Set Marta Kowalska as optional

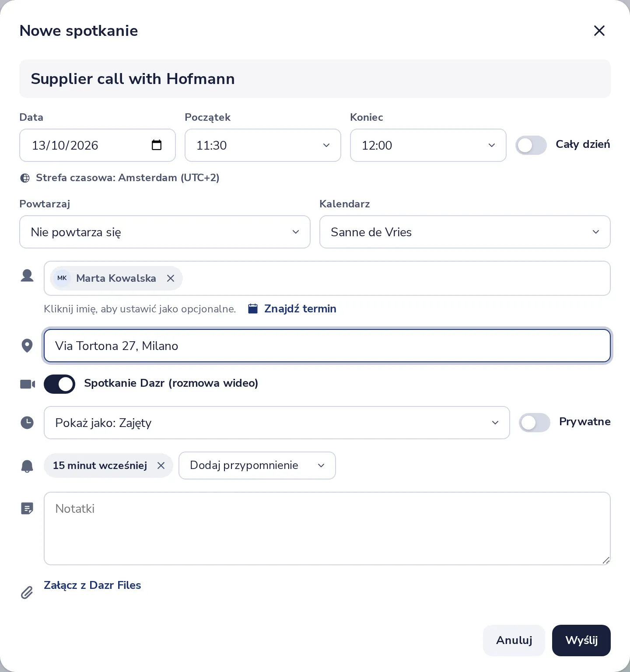point(116,278)
